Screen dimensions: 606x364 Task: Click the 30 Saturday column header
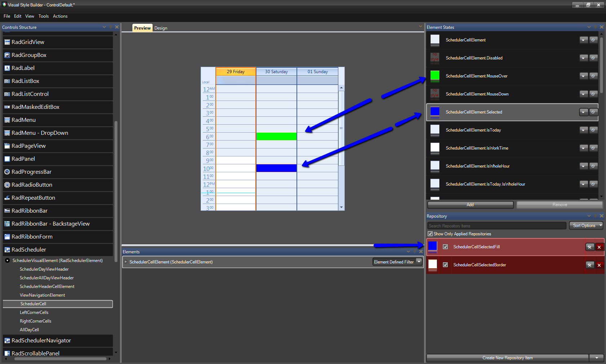tap(276, 71)
